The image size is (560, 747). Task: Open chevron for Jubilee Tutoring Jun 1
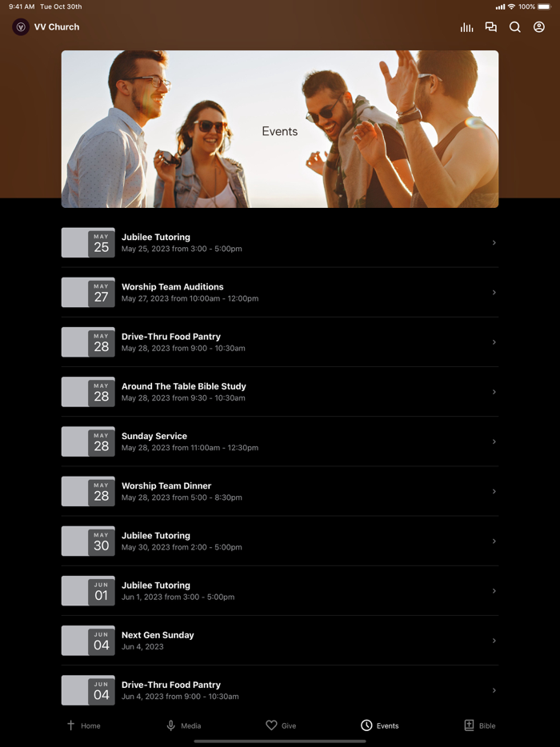tap(494, 591)
